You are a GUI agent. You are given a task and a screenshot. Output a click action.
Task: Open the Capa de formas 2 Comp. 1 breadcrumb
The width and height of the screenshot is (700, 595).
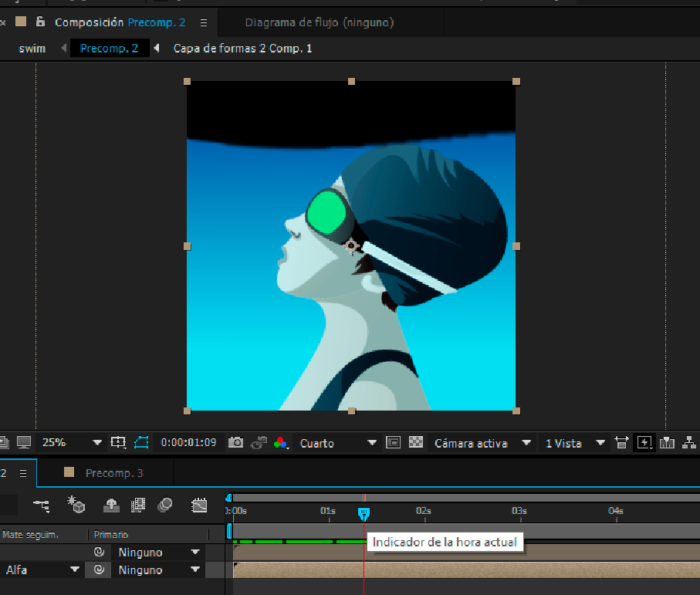[242, 48]
